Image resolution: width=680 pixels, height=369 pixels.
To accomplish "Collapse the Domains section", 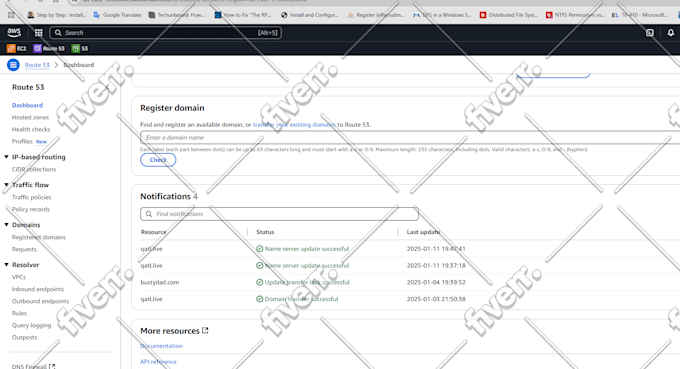I will tap(7, 225).
